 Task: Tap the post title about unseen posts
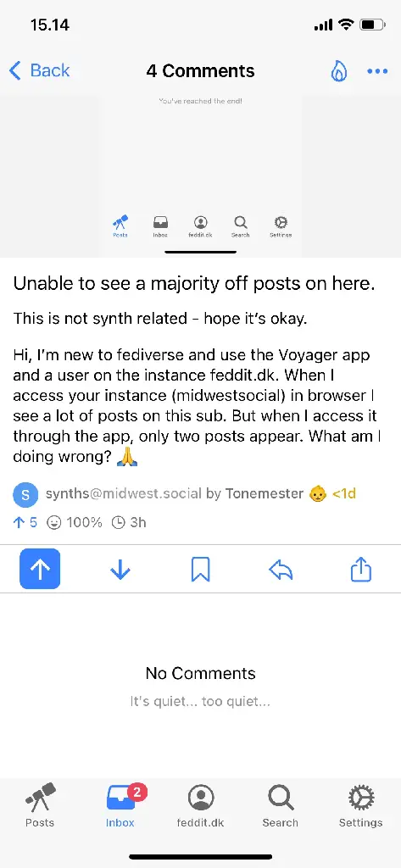click(x=194, y=283)
